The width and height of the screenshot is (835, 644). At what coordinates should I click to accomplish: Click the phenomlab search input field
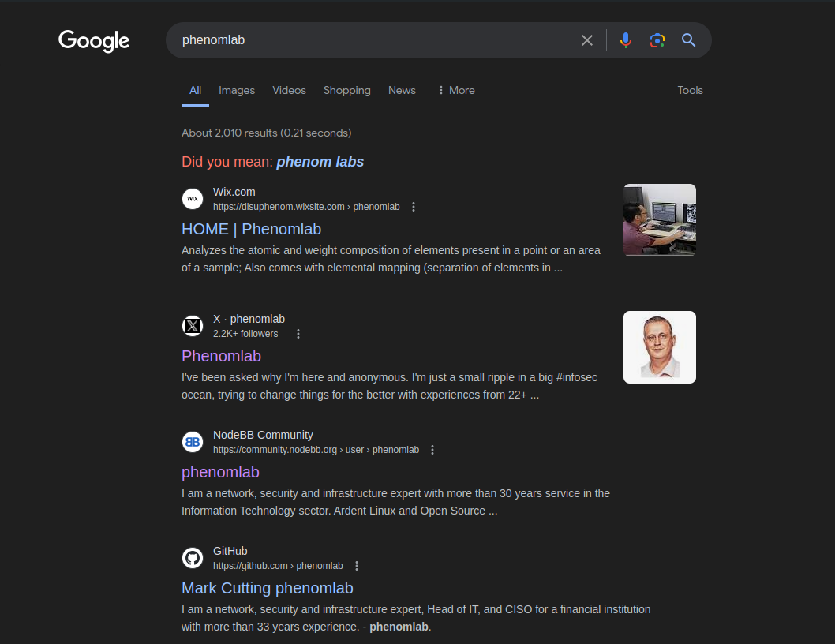coord(371,40)
